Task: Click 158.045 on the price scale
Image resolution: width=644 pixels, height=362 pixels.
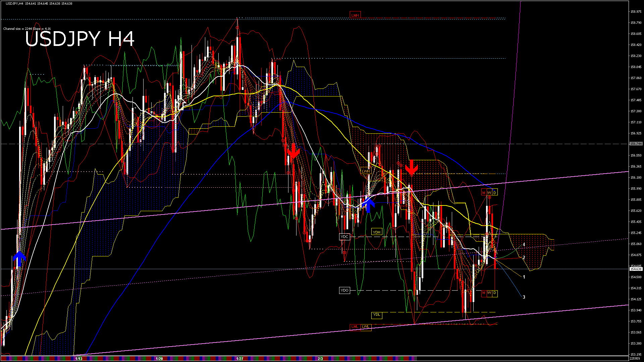Action: tap(636, 67)
